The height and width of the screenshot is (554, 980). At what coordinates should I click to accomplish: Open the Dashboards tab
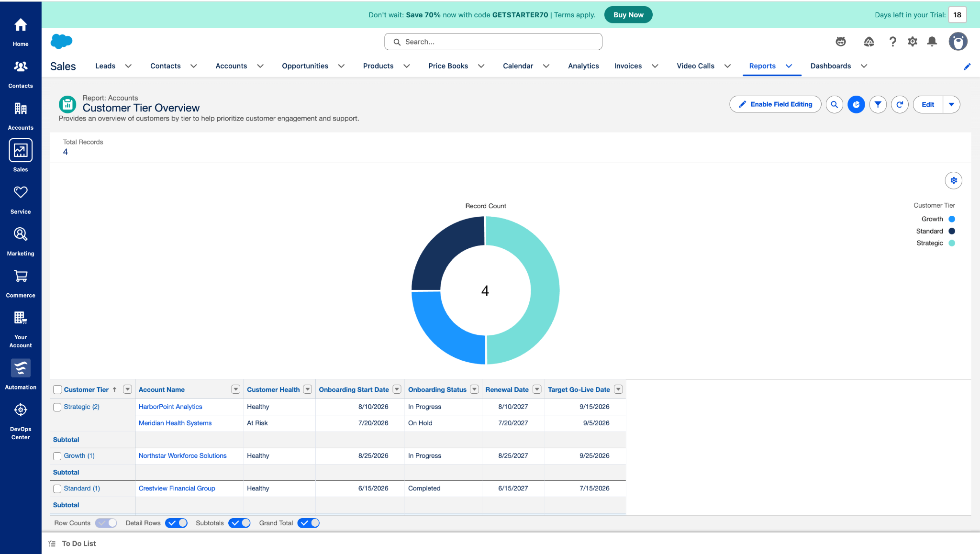830,66
